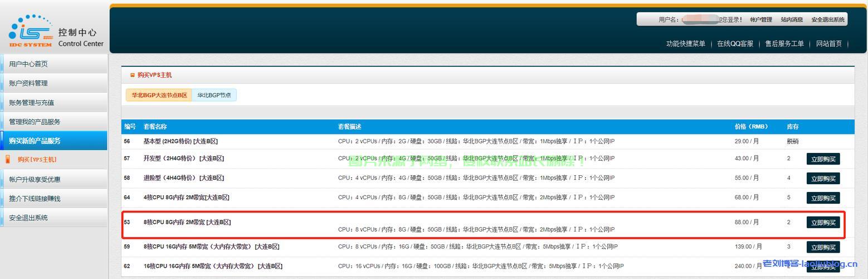Click plan number 56 cell
Image resolution: width=868 pixels, height=279 pixels.
coord(127,141)
